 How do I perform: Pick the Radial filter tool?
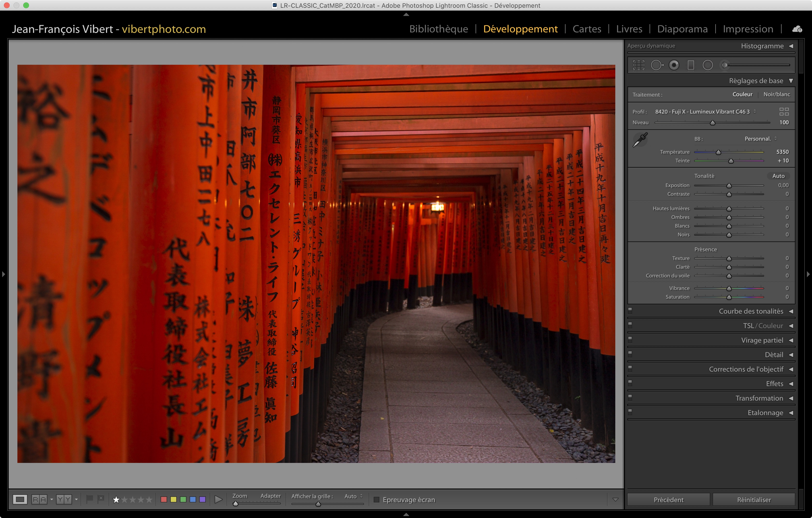click(x=707, y=65)
